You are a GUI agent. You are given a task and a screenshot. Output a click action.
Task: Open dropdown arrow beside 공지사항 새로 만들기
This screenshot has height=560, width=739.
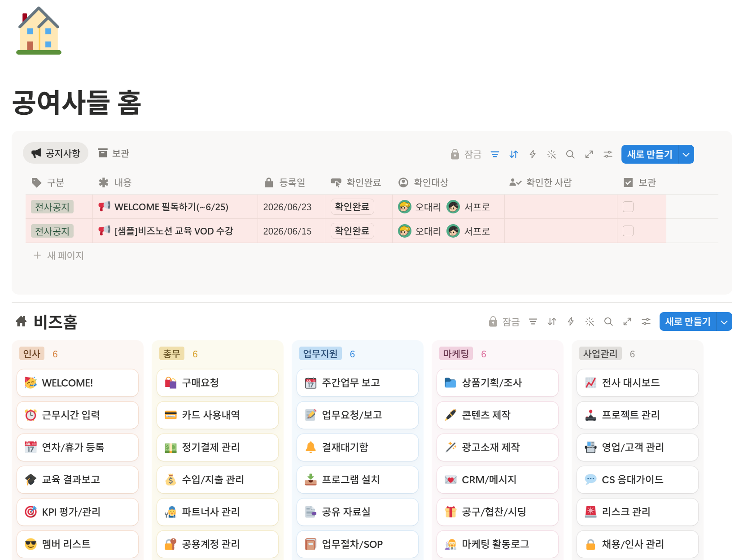point(686,154)
